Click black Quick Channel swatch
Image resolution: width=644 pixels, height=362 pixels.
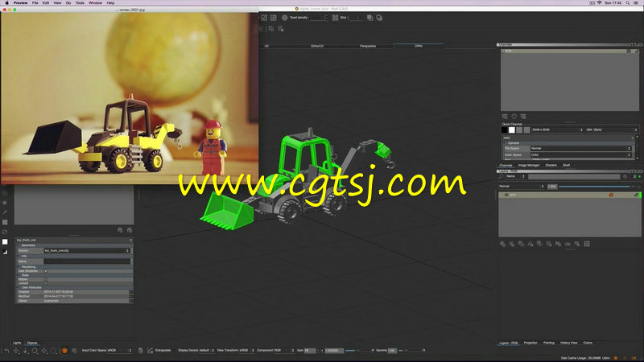[505, 130]
